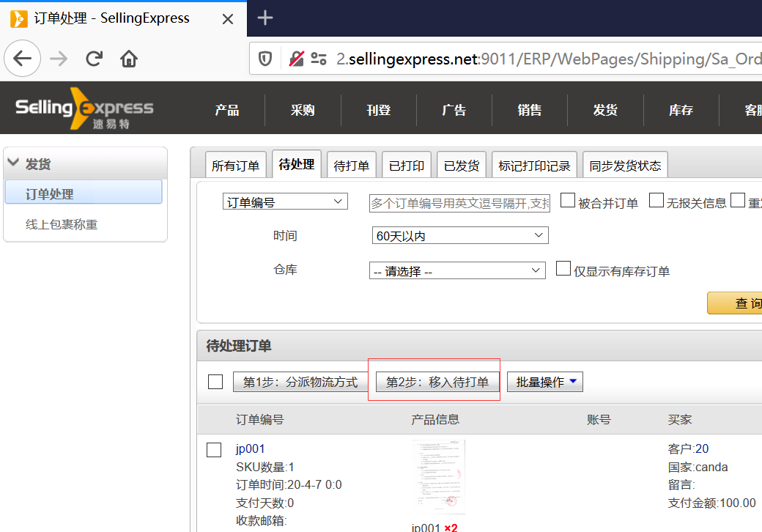Viewport: 762px width, 532px height.
Task: Switch to the 待打单 tab
Action: point(352,166)
